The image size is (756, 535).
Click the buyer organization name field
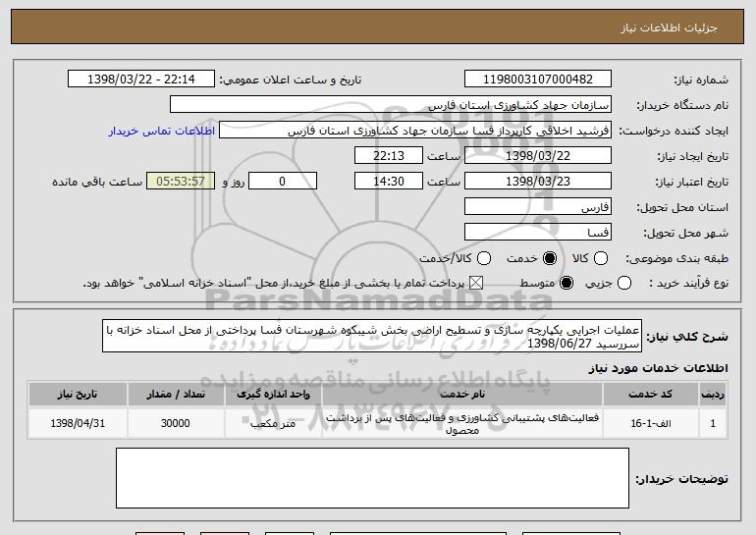click(391, 105)
